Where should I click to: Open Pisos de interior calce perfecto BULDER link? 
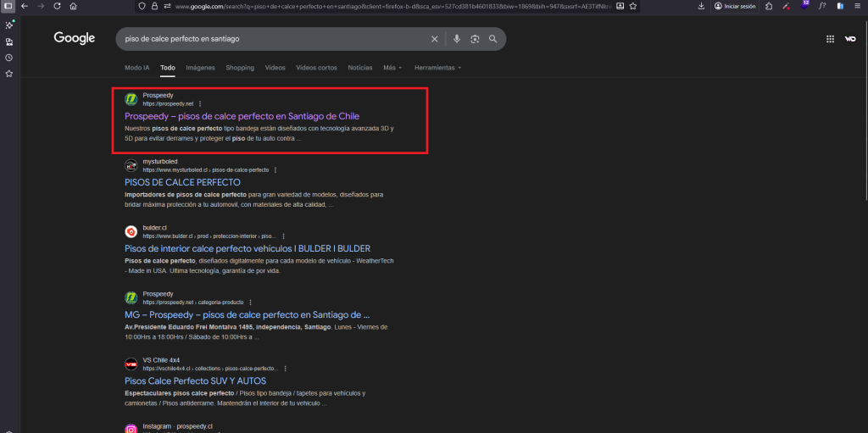(248, 248)
